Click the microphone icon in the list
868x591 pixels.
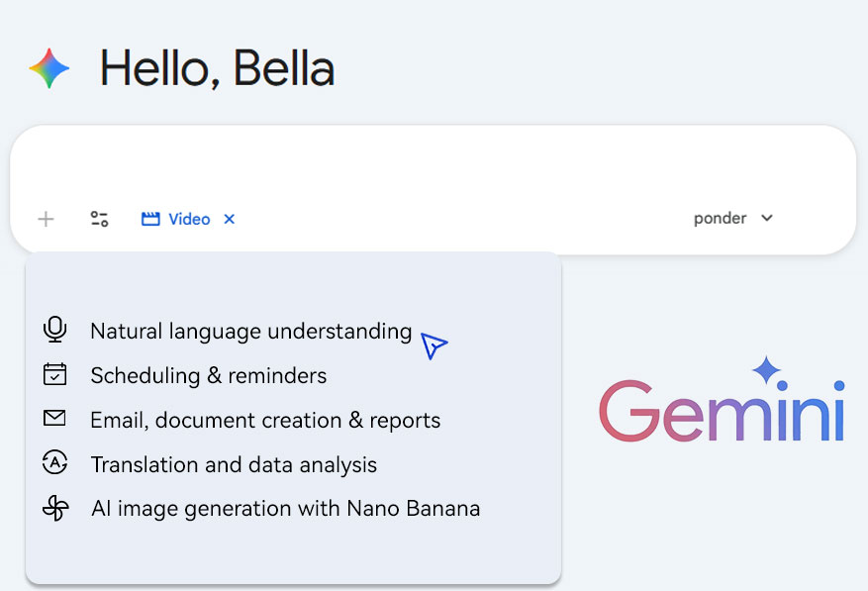55,330
